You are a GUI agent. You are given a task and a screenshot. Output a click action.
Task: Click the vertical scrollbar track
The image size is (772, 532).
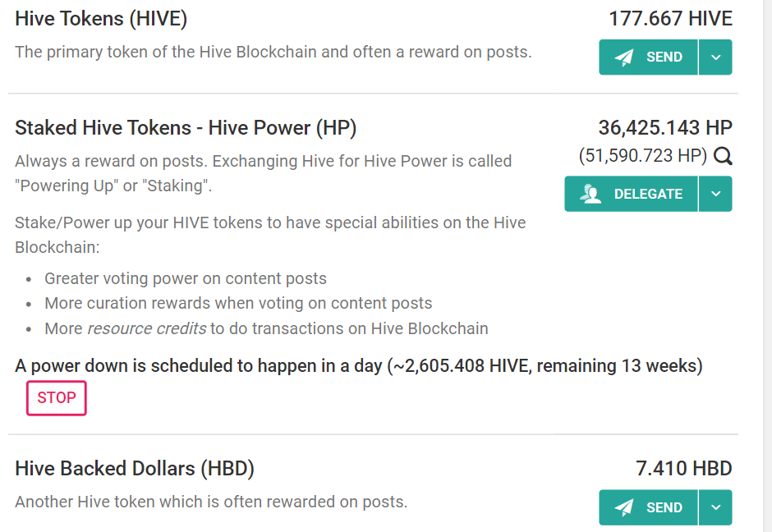(768, 266)
